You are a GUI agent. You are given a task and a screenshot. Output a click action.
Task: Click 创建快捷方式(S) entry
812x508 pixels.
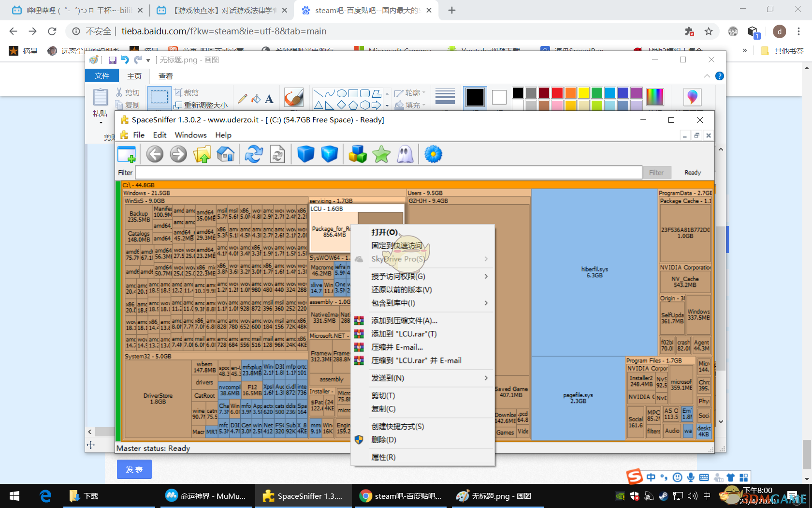(x=423, y=426)
